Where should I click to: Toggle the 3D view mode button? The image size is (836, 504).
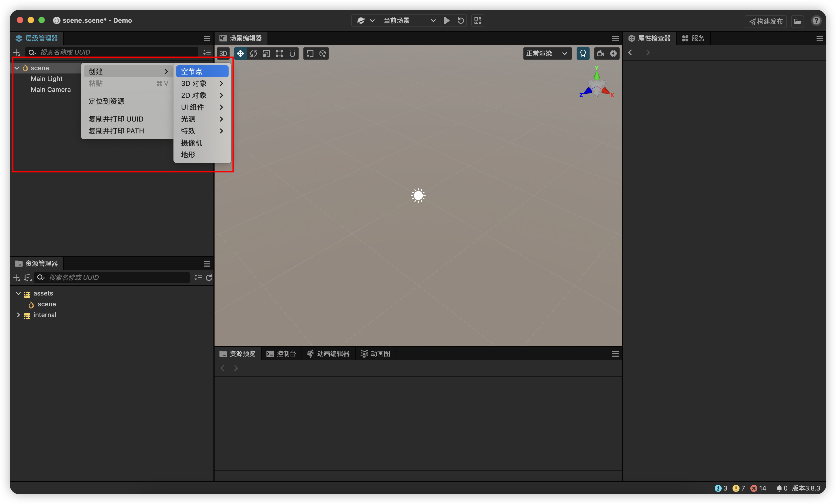coord(223,53)
